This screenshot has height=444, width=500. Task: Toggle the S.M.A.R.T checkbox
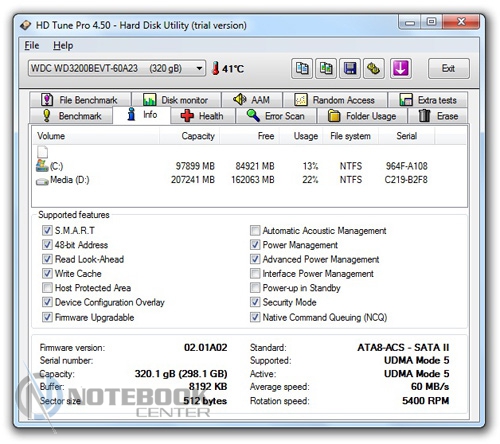[47, 230]
